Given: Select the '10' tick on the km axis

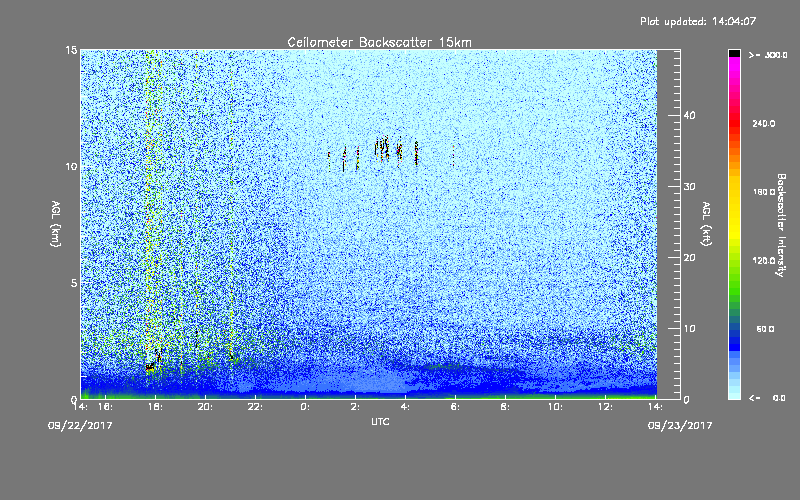Looking at the screenshot, I should 71,166.
